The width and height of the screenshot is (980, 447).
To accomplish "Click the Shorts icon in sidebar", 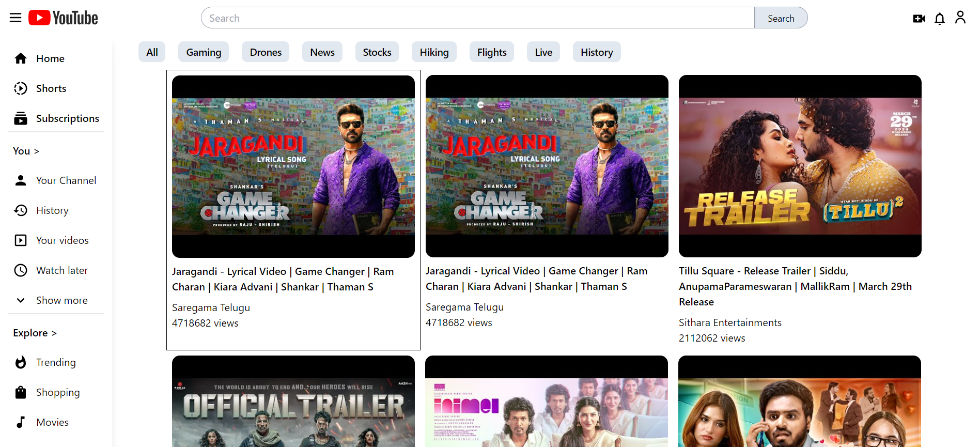I will pyautogui.click(x=21, y=88).
